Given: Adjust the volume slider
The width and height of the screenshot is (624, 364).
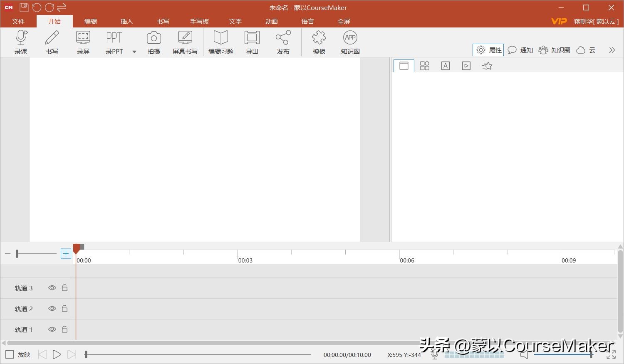Looking at the screenshot, I should [x=564, y=354].
